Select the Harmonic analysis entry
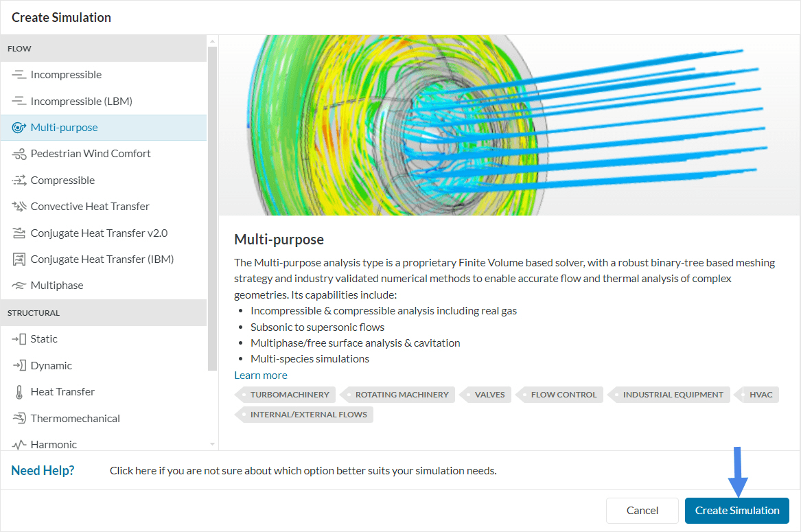This screenshot has height=532, width=801. click(x=54, y=445)
